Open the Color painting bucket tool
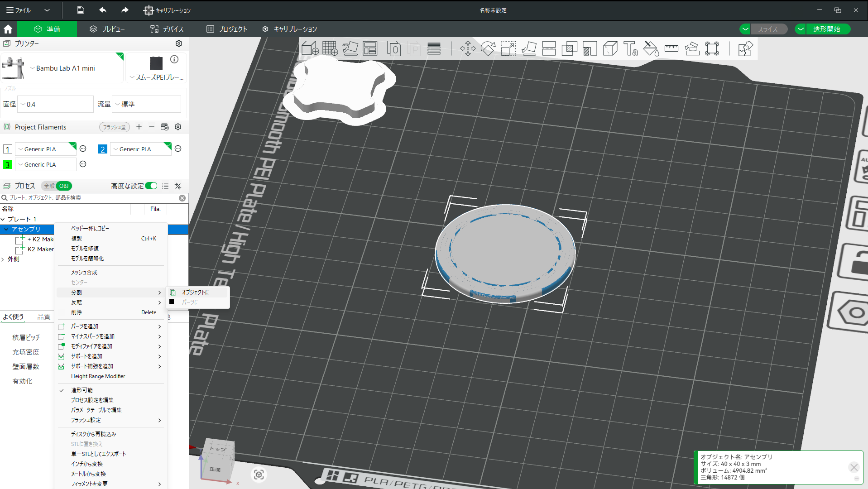Screen dimensions: 868x489 pos(651,48)
